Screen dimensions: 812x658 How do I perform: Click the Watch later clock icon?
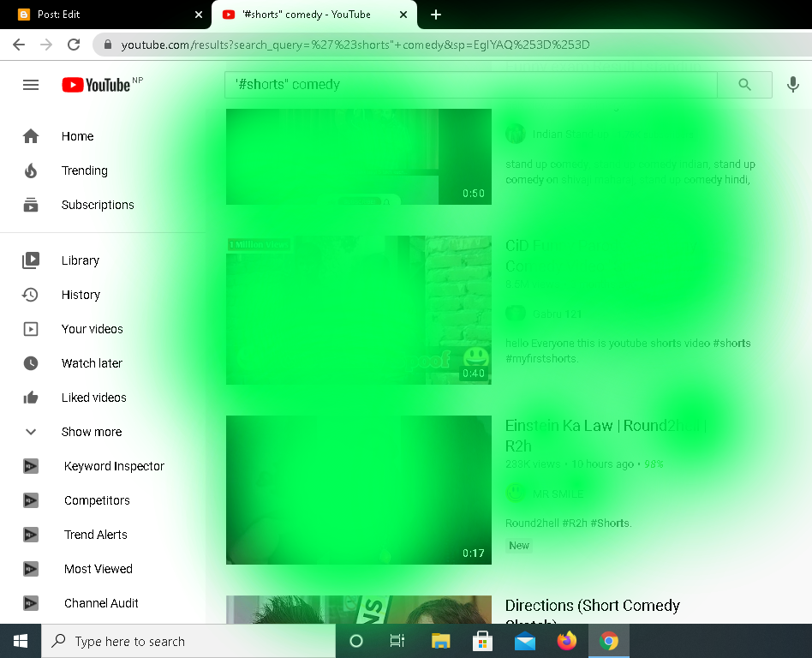pos(31,363)
